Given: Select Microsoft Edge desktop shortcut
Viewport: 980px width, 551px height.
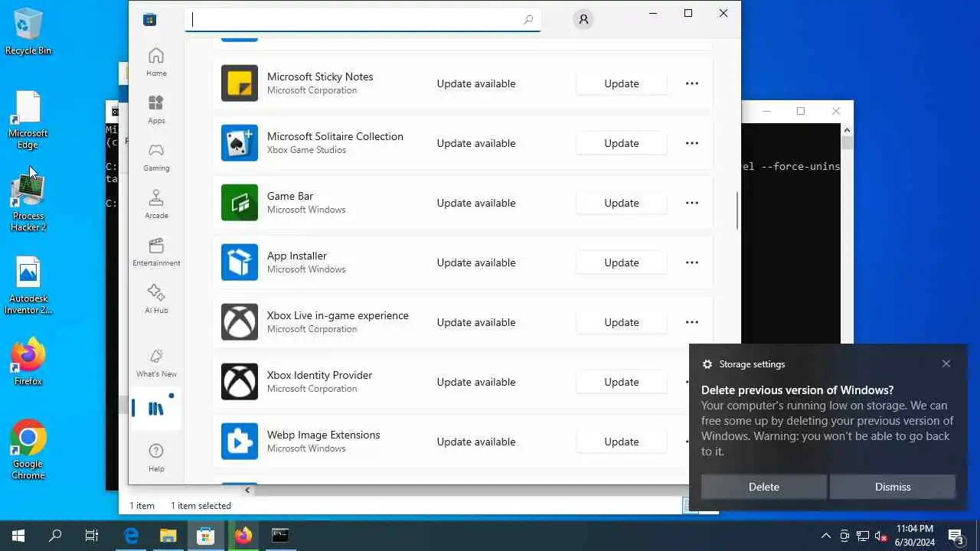Looking at the screenshot, I should coord(28,120).
